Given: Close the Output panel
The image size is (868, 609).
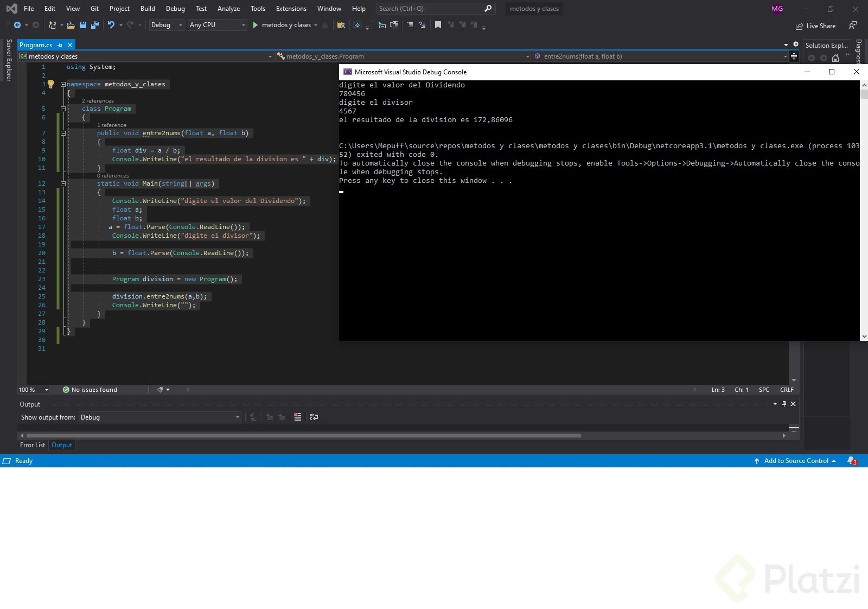Looking at the screenshot, I should [x=793, y=404].
